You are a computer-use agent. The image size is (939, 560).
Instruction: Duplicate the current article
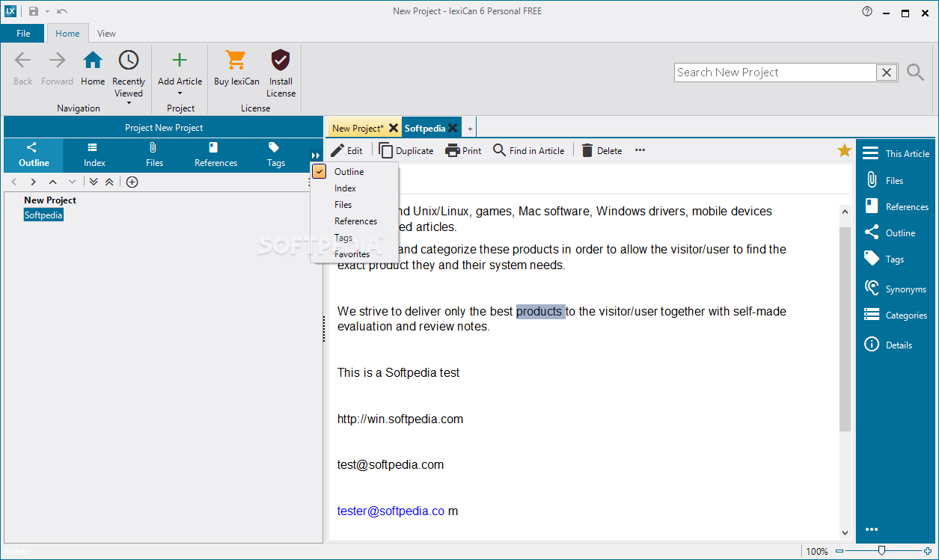coord(406,150)
